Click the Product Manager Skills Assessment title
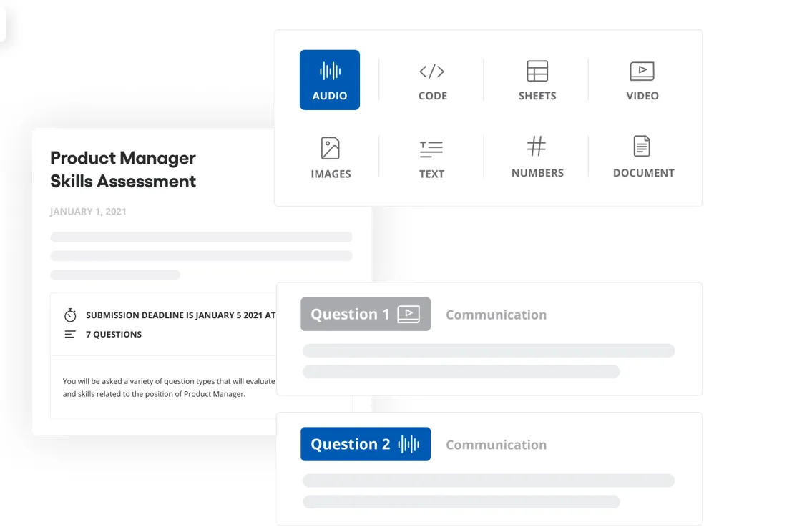 123,169
